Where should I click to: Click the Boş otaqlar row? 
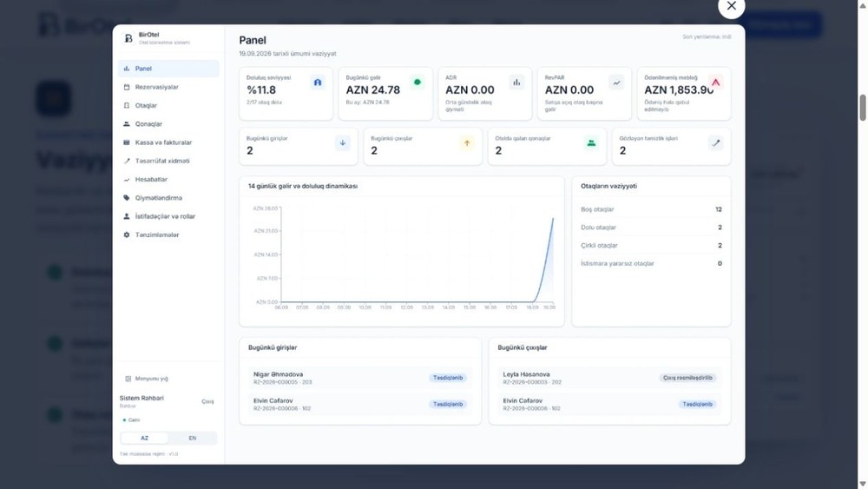click(x=651, y=209)
